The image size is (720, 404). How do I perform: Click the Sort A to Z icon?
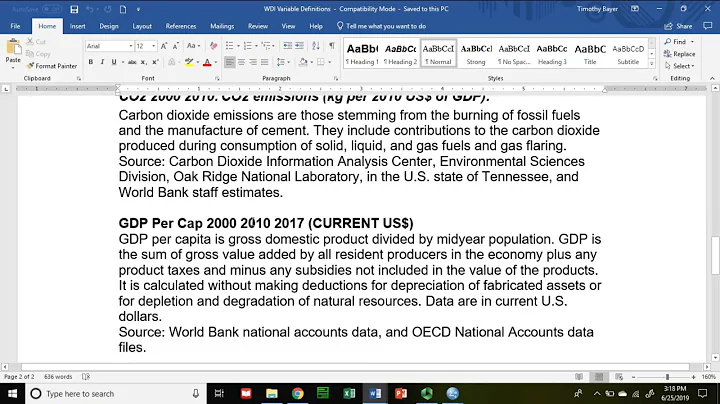click(316, 45)
